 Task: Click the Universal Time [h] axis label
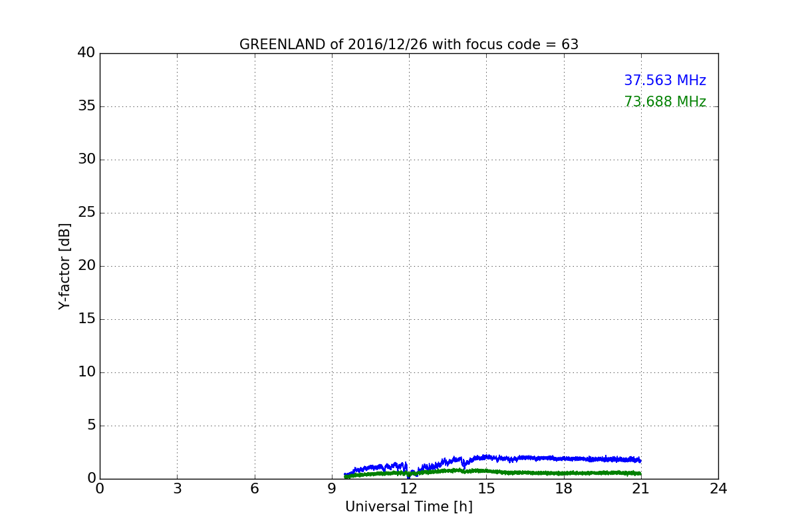[x=409, y=507]
